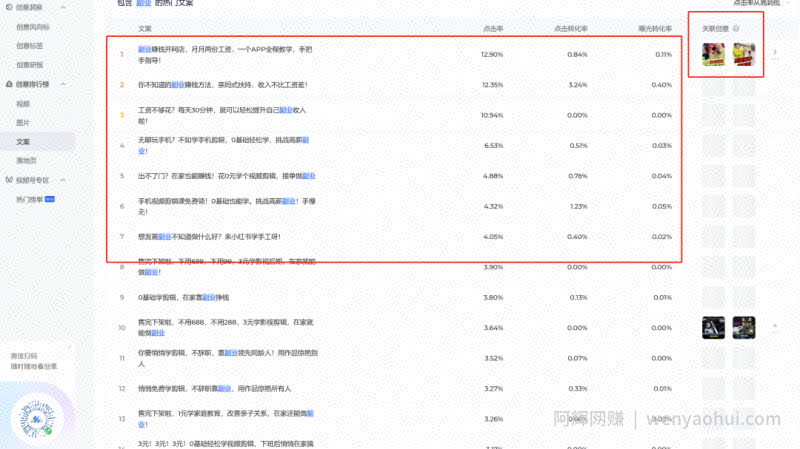Open 创意风向标 in the sidebar
800x449 pixels.
pyautogui.click(x=33, y=27)
